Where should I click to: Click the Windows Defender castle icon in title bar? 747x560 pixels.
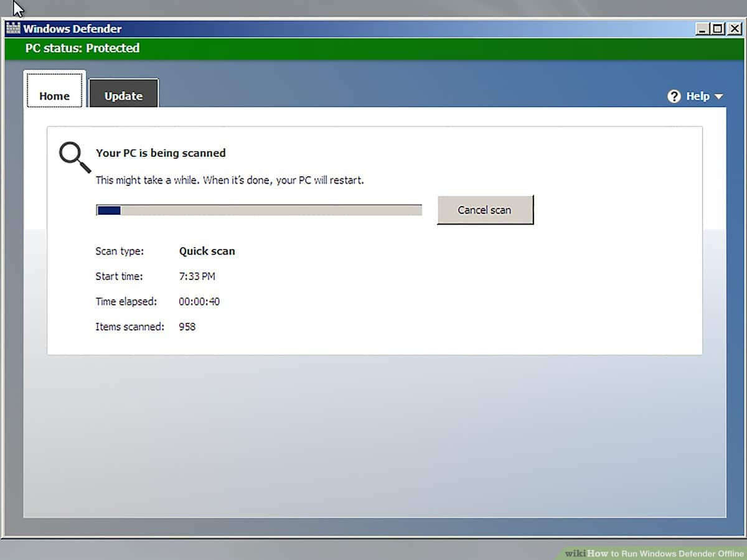13,29
